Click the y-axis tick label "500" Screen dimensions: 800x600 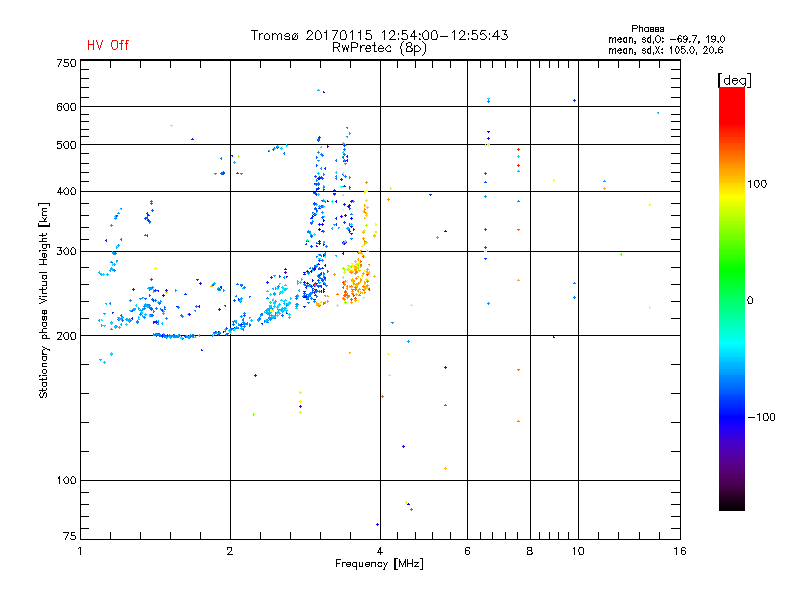pyautogui.click(x=66, y=145)
